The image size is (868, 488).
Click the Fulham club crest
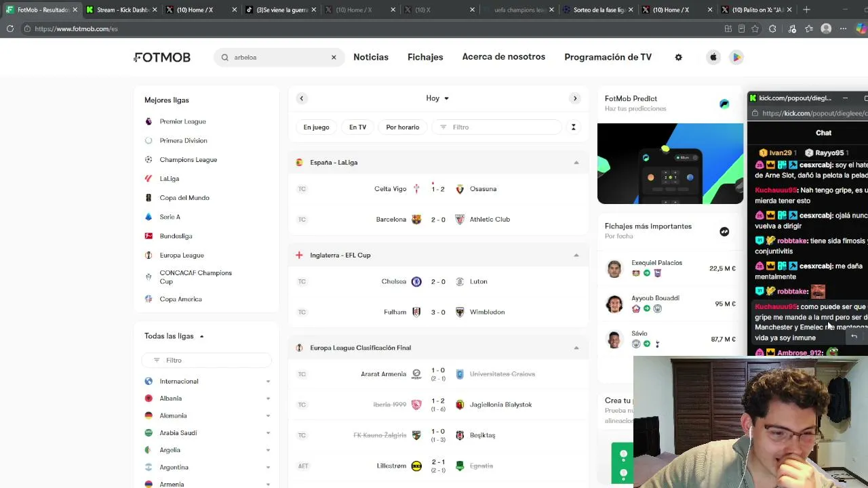416,312
